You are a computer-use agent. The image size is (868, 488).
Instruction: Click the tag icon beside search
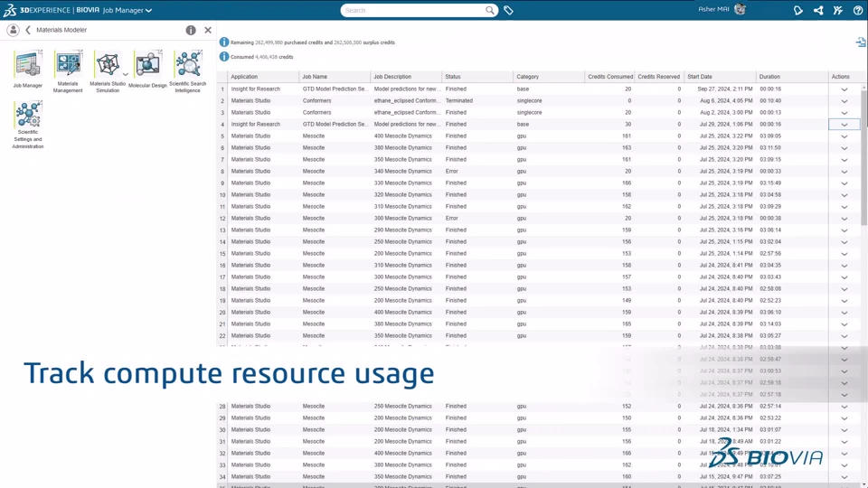point(508,10)
